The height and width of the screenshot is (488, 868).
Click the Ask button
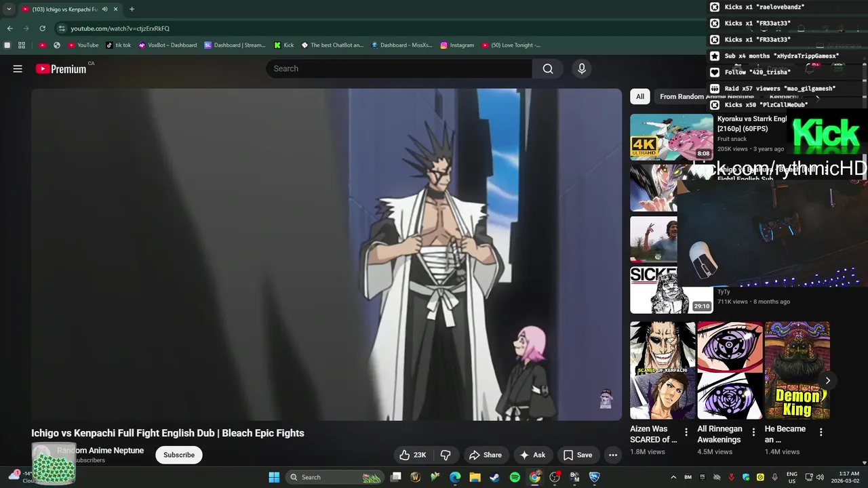coord(532,455)
